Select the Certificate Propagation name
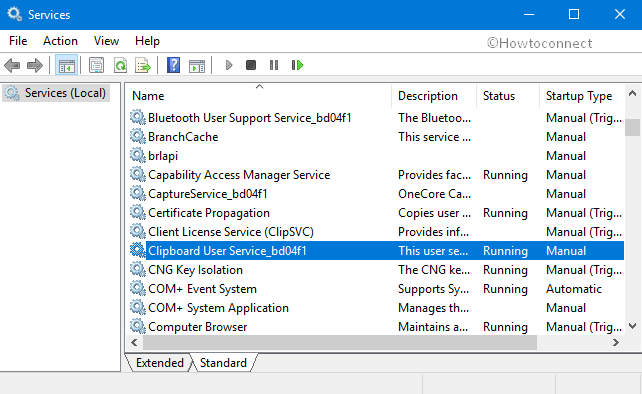The width and height of the screenshot is (642, 394). pos(209,213)
